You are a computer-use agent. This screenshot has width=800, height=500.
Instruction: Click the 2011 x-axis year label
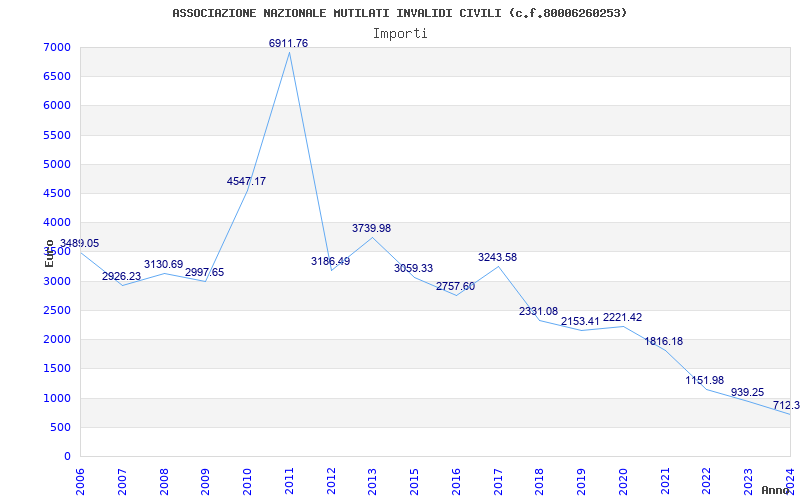(289, 481)
